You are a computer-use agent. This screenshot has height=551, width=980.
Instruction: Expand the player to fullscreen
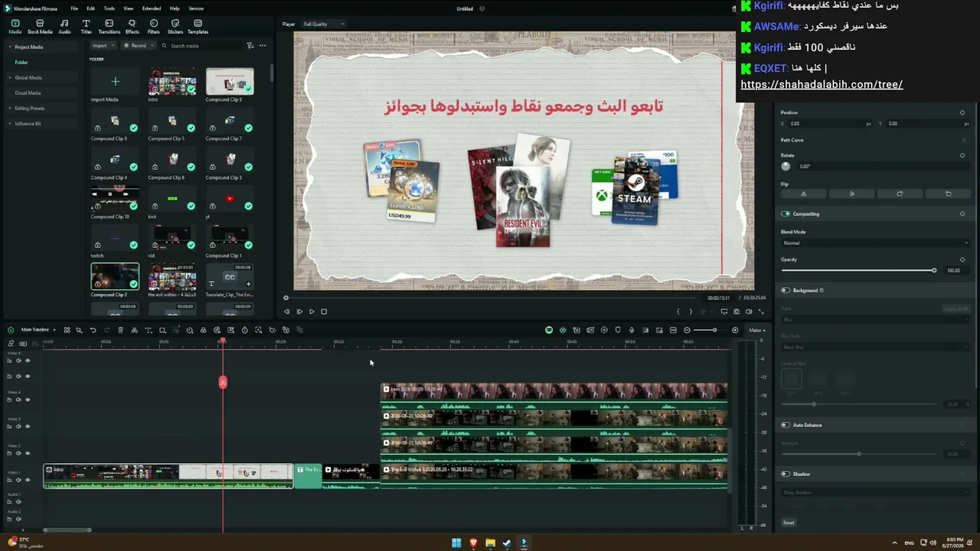coord(761,311)
